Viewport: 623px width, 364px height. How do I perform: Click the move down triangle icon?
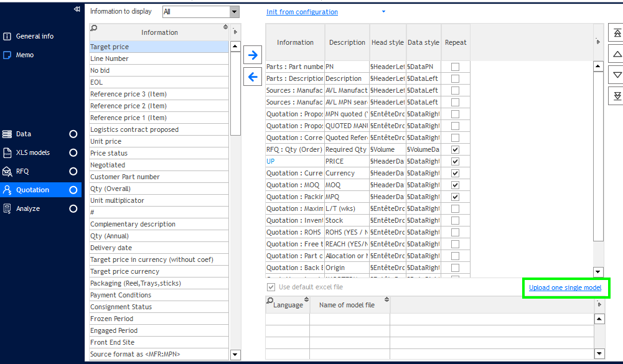pos(617,75)
